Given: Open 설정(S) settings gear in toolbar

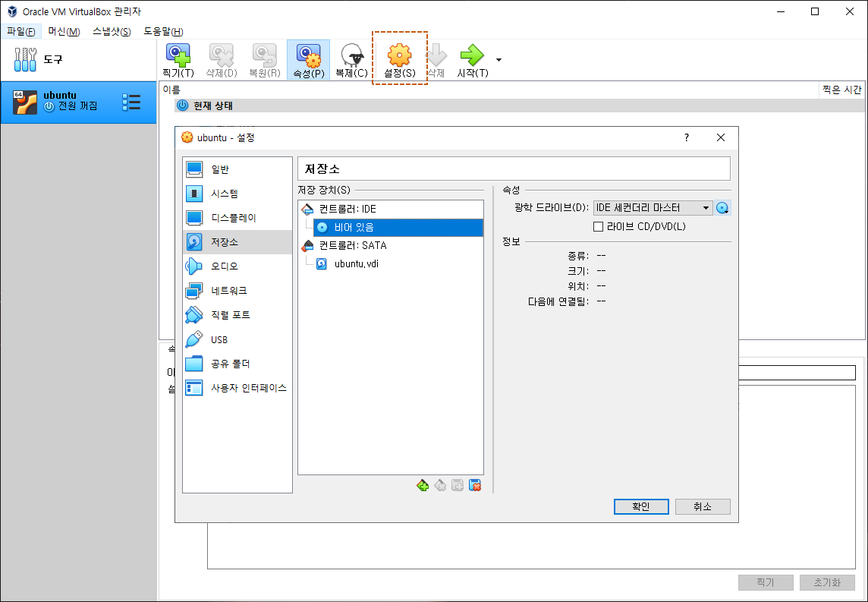Looking at the screenshot, I should click(x=400, y=60).
